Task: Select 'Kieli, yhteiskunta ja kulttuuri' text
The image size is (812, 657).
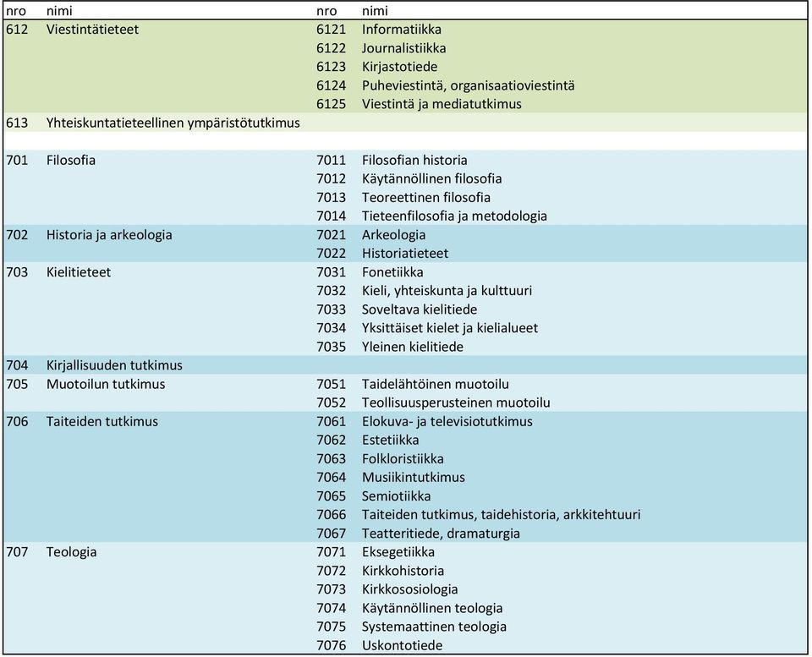Action: (447, 290)
